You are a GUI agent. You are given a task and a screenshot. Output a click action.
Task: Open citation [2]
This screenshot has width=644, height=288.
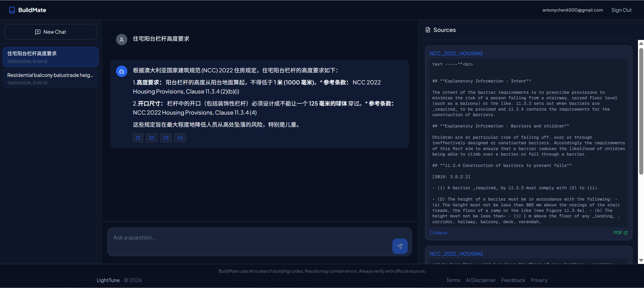click(x=152, y=138)
